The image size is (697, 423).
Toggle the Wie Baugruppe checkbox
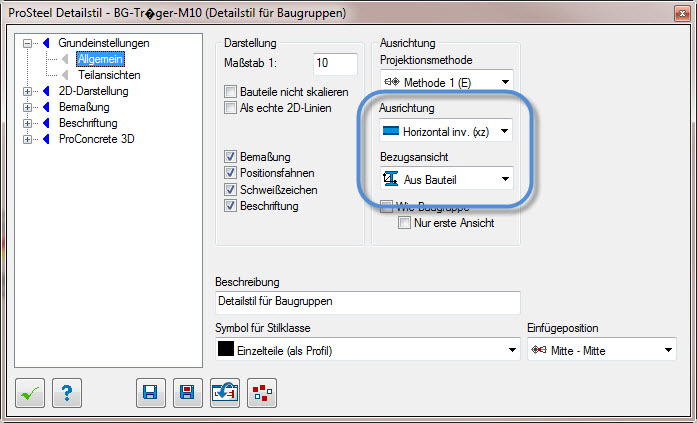point(386,207)
